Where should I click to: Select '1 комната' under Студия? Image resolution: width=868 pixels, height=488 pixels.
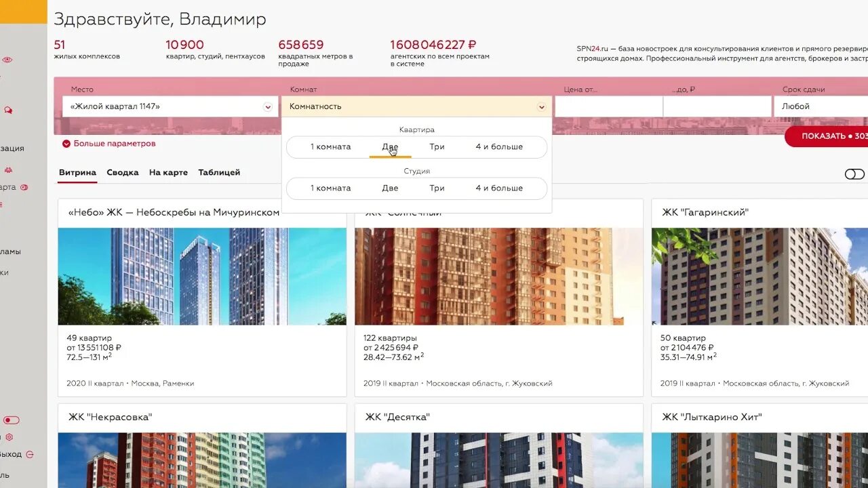tap(330, 188)
